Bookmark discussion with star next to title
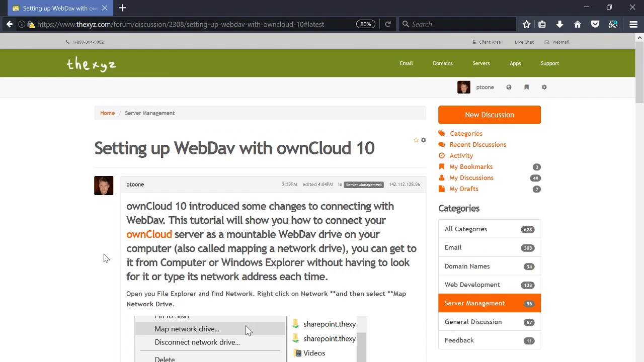Screen dimensions: 644x362 coord(416,140)
